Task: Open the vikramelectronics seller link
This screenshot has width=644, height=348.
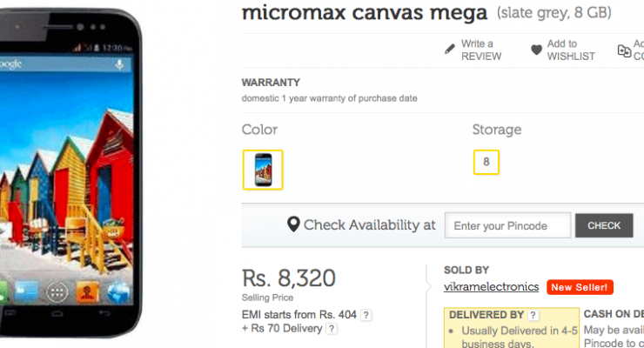Action: tap(491, 287)
